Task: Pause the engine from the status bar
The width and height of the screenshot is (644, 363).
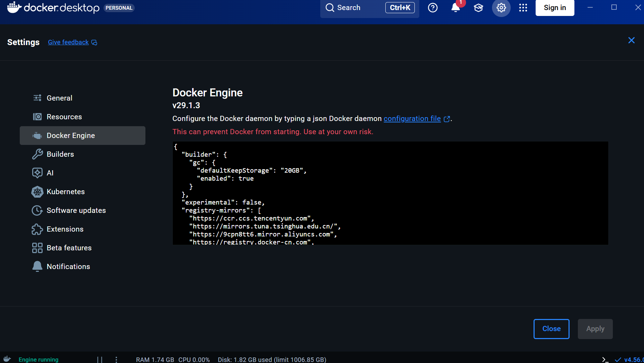Action: point(100,360)
